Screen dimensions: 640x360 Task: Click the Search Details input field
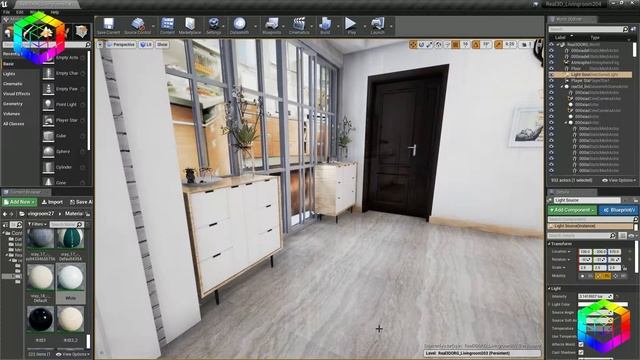tap(581, 236)
